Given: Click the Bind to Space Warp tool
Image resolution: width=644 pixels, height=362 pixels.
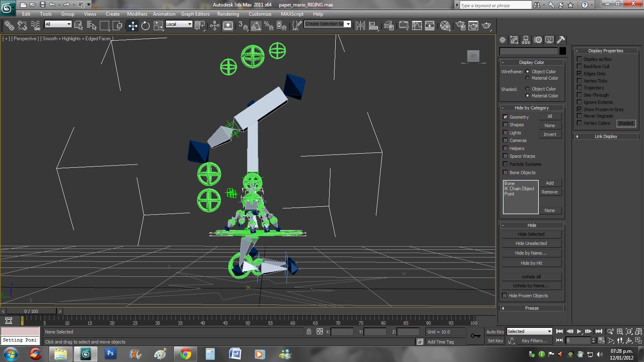Looking at the screenshot, I should point(35,26).
